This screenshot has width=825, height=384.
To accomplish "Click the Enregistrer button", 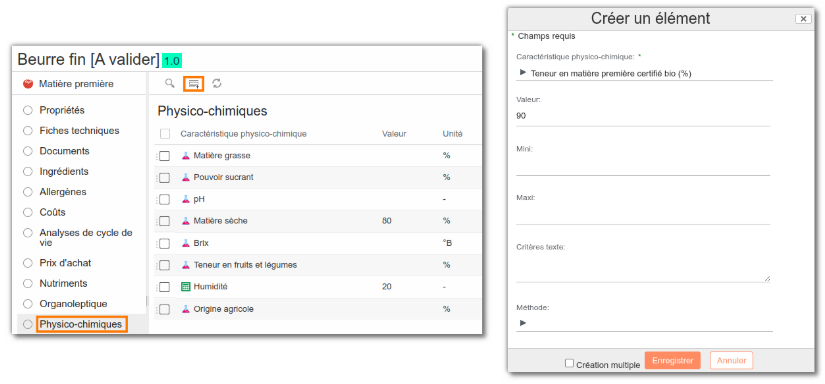I will [672, 360].
